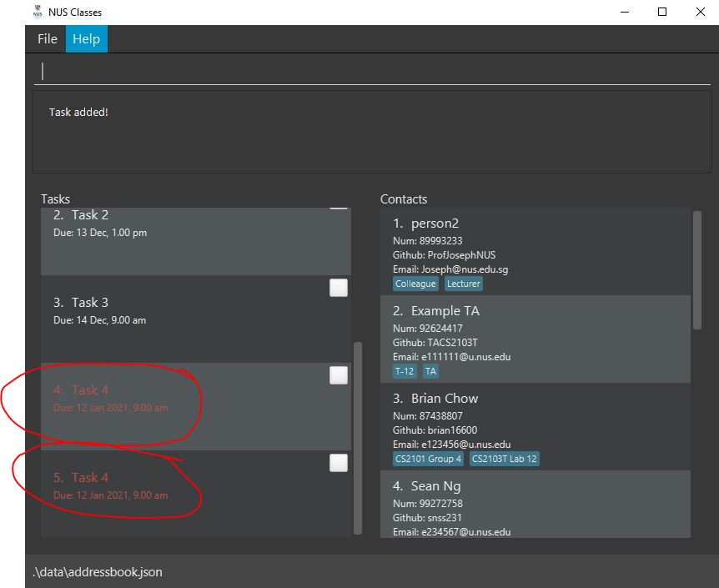
Task: Click the Github: brian16600 text
Action: 435,430
